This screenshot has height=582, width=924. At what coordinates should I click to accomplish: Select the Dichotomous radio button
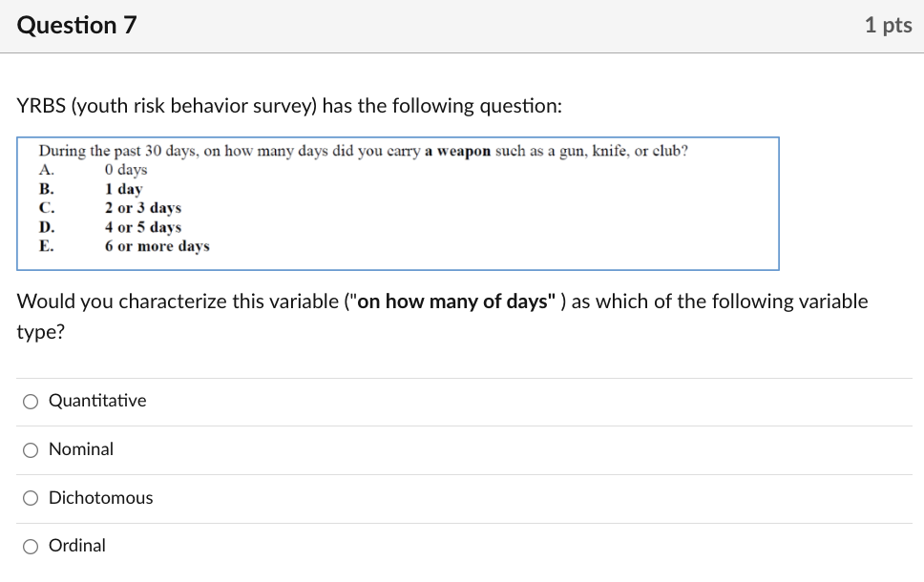[30, 497]
